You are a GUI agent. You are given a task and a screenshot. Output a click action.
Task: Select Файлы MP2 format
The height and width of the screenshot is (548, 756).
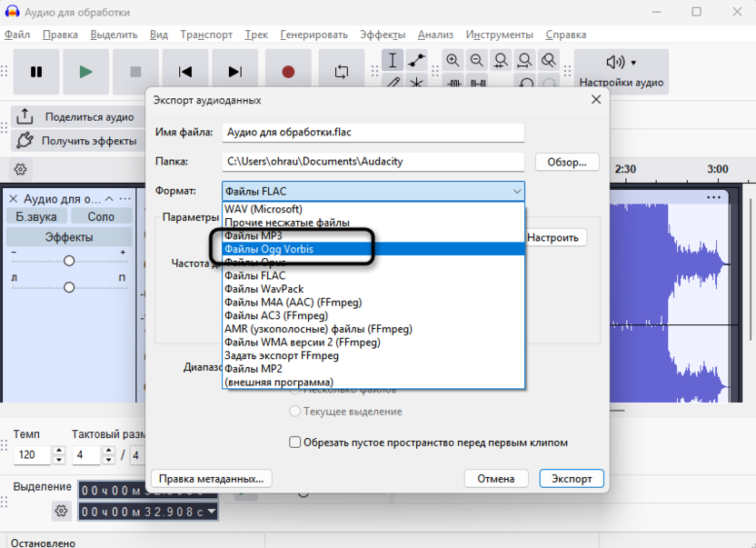[373, 369]
